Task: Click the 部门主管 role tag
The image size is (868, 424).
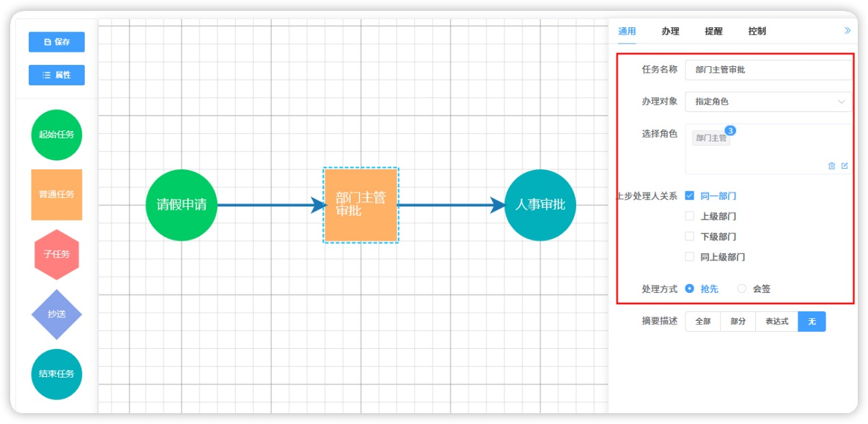Action: point(711,138)
